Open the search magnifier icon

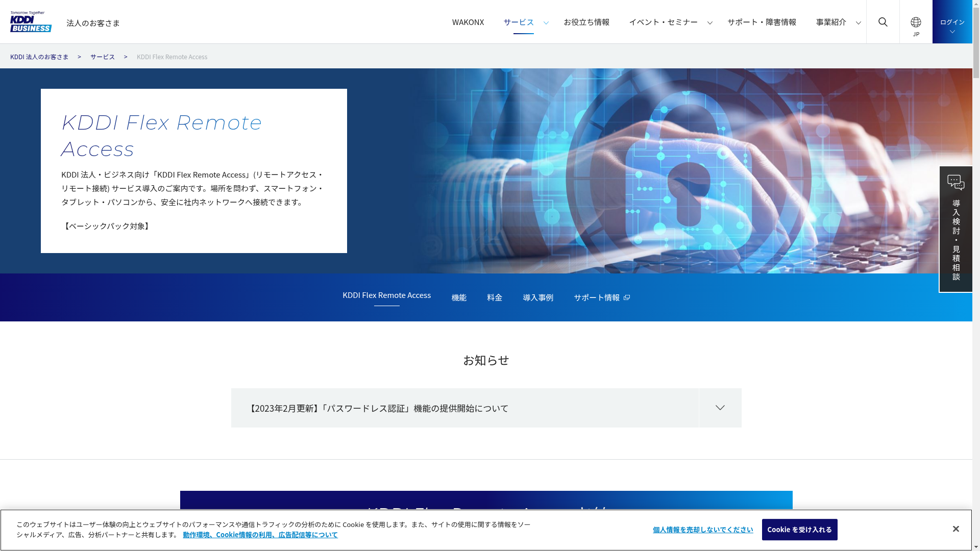coord(883,21)
